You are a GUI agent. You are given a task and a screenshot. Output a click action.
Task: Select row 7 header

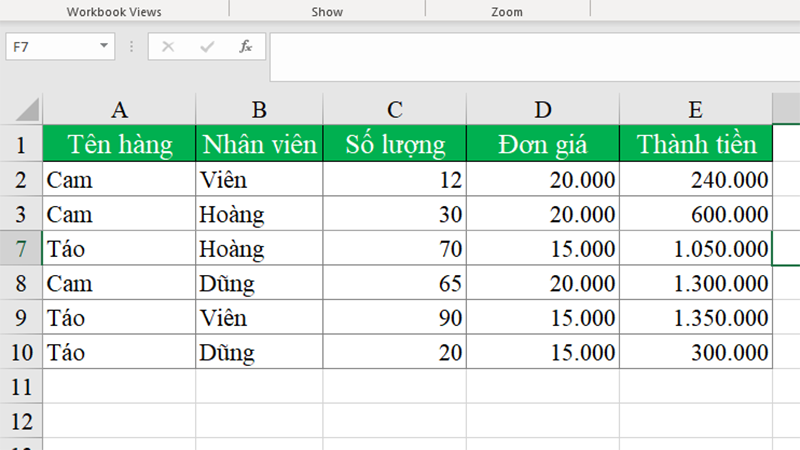coord(21,248)
